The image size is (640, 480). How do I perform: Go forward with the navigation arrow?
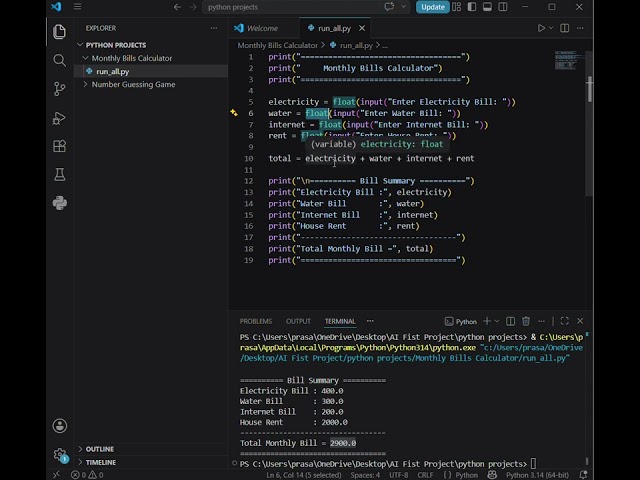coord(193,7)
